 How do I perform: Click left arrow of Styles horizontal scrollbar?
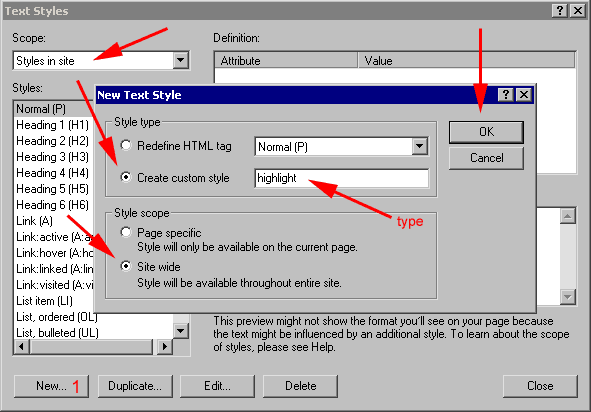coord(21,346)
